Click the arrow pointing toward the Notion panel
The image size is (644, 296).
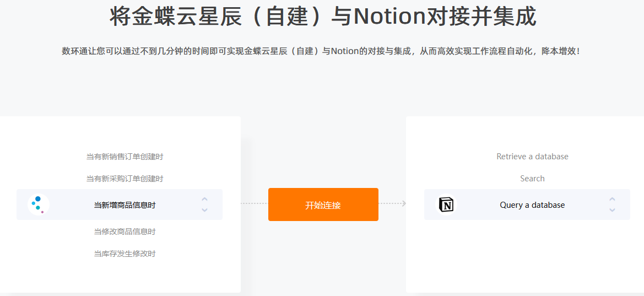pos(404,203)
